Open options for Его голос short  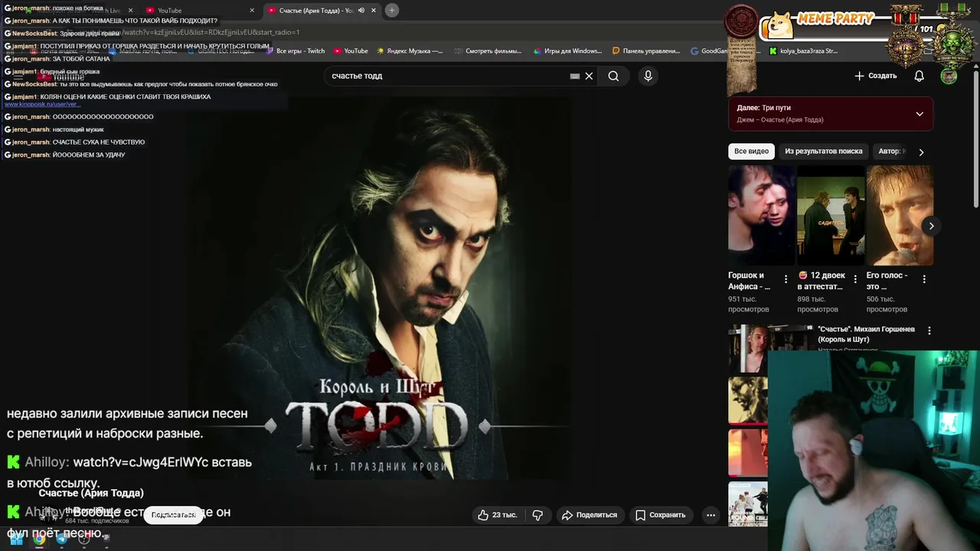(x=924, y=279)
